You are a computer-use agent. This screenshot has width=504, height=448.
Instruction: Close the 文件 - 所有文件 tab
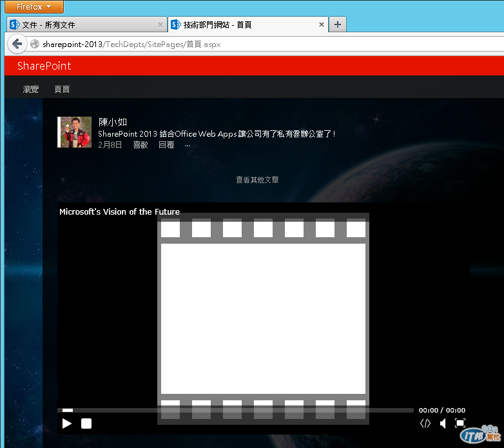160,24
